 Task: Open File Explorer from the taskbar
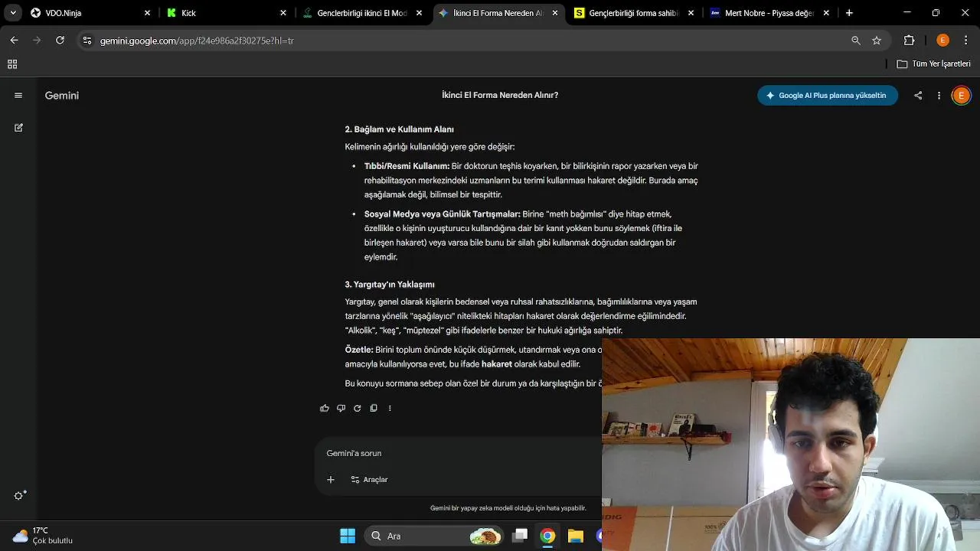click(575, 536)
